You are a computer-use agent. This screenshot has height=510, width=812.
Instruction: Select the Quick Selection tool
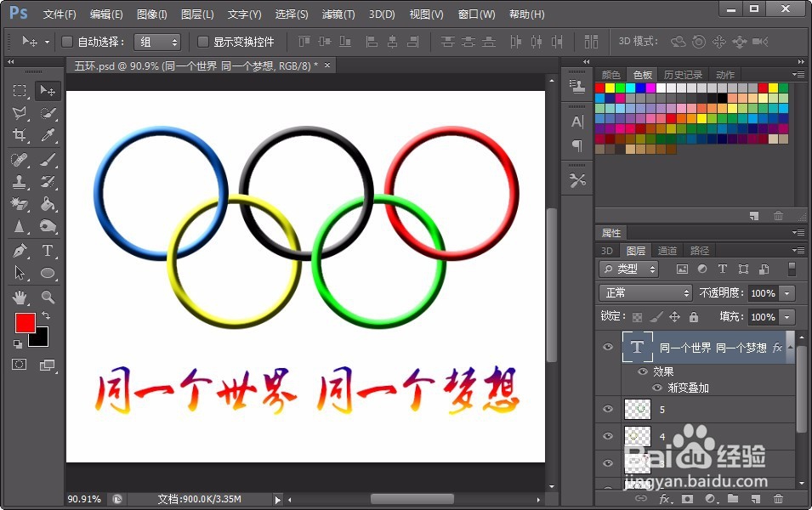coord(48,113)
